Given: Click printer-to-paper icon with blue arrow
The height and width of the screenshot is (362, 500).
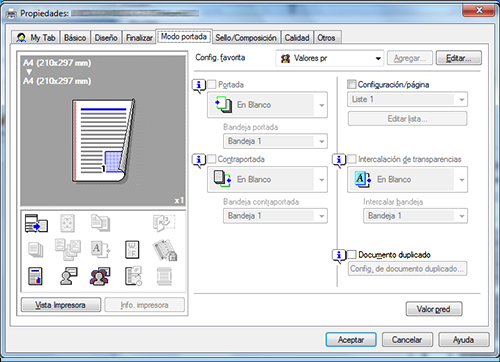Looking at the screenshot, I should [36, 223].
